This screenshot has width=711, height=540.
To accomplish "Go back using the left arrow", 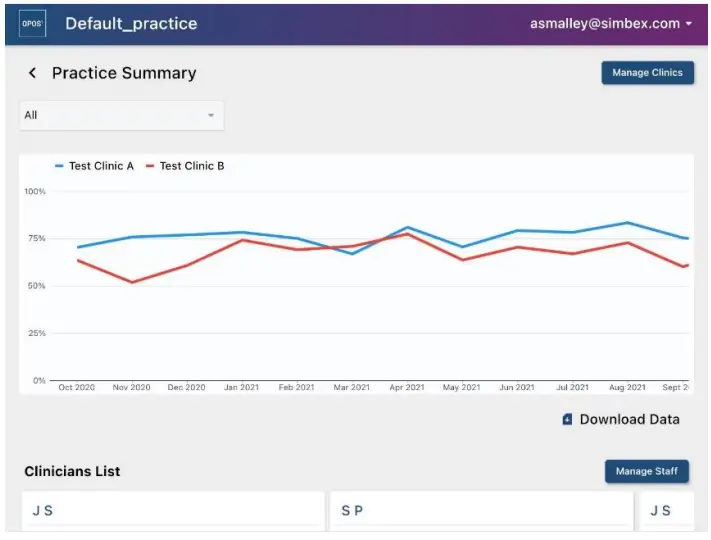I will point(32,73).
